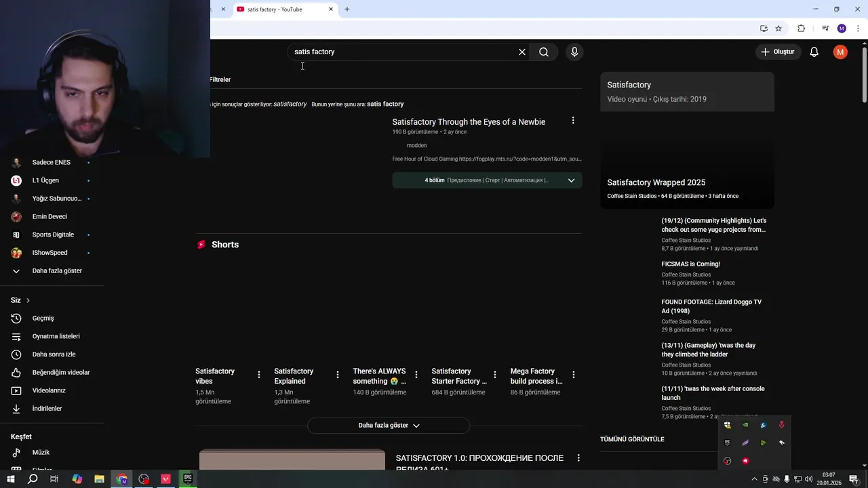Image resolution: width=868 pixels, height=488 pixels.
Task: Start voice search with the microphone
Action: pyautogui.click(x=574, y=52)
